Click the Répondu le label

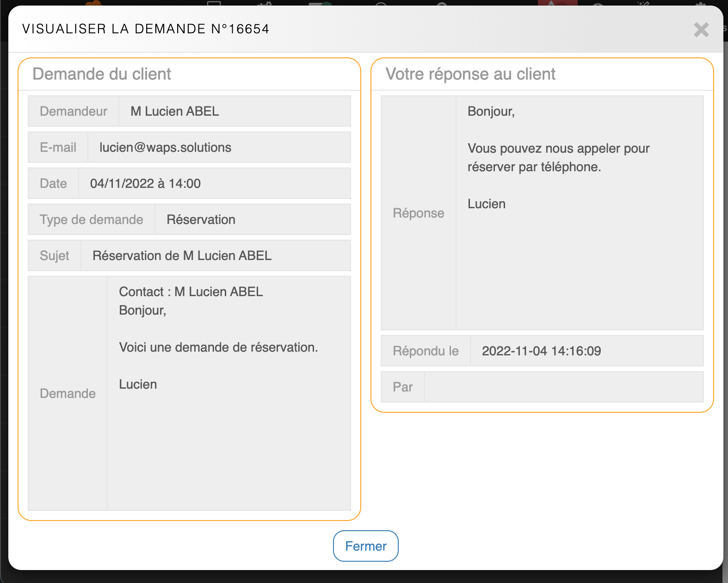(x=426, y=351)
